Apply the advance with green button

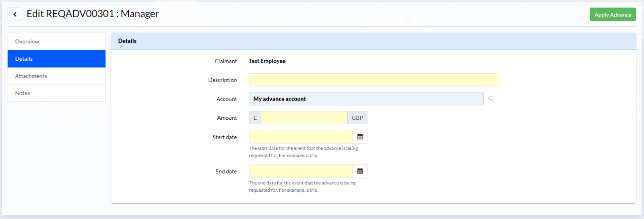click(613, 14)
